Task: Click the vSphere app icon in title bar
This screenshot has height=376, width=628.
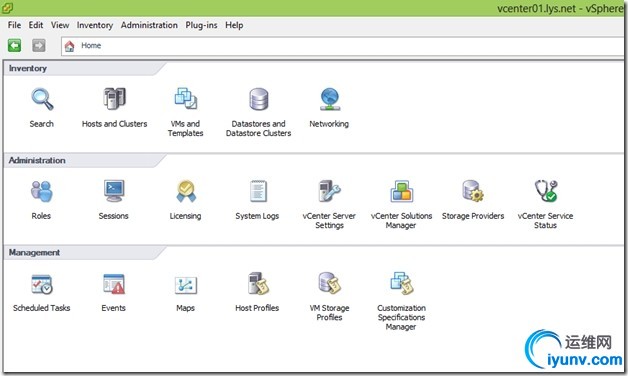Action: click(x=7, y=7)
